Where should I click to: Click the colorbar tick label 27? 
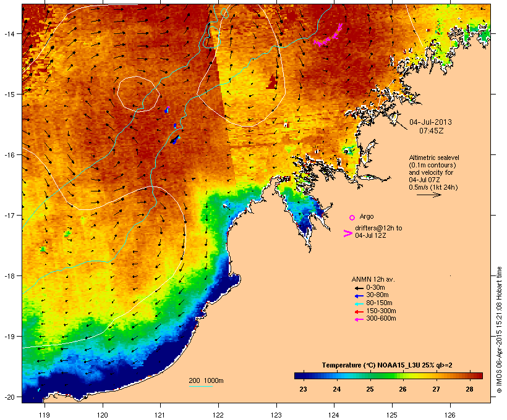pos(436,389)
